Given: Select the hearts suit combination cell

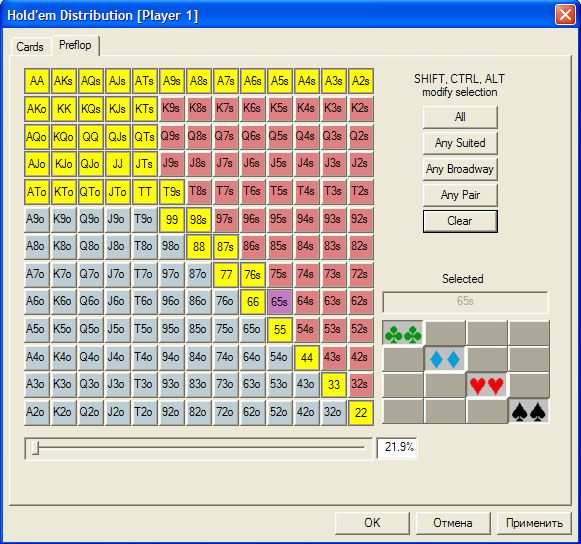Looking at the screenshot, I should [x=487, y=385].
